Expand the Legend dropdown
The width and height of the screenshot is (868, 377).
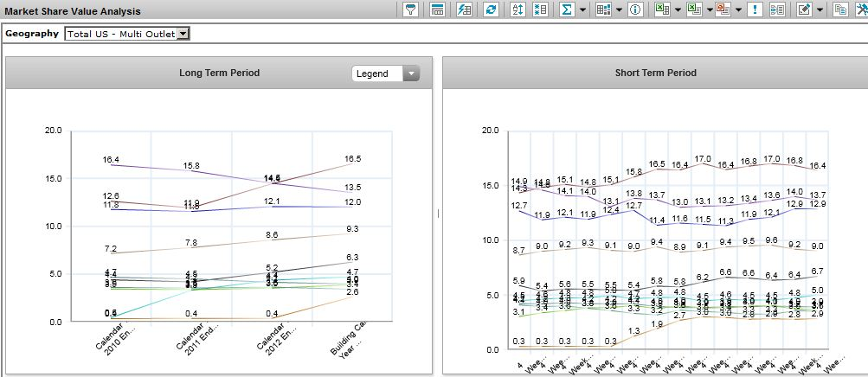pyautogui.click(x=409, y=74)
